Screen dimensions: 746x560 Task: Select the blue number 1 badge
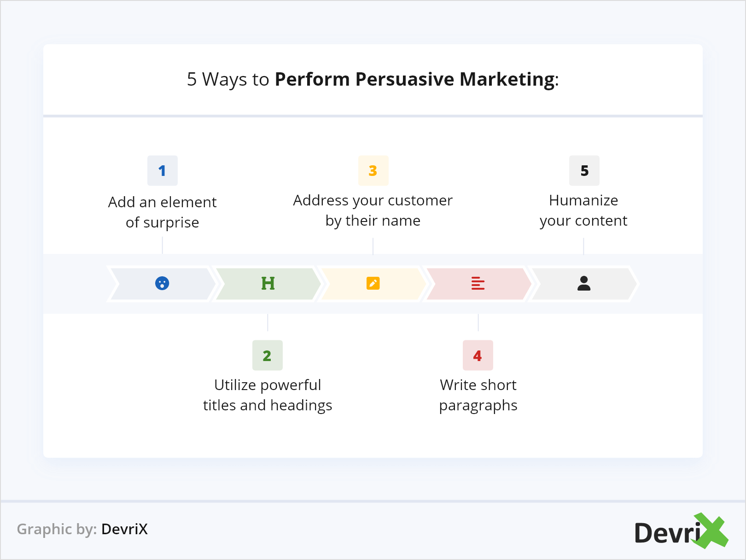click(x=162, y=171)
